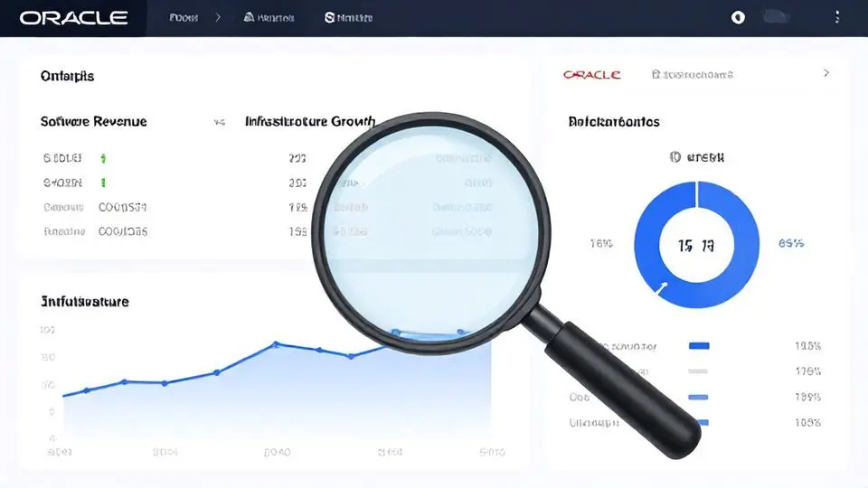Select the Infrastructure Growth column heading
868x488 pixels.
coord(310,121)
